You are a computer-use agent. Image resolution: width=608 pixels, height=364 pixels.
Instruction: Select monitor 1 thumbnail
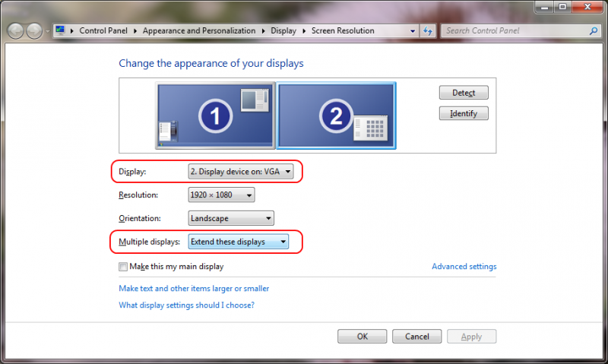click(215, 116)
